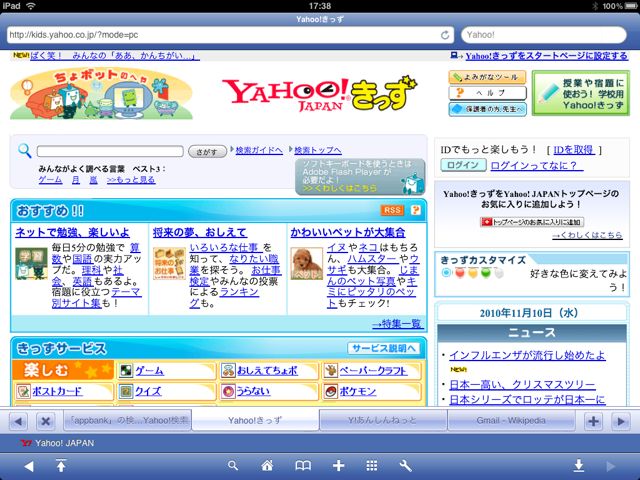Open the grid view icon in toolbar
Image resolution: width=640 pixels, height=480 pixels.
pyautogui.click(x=372, y=465)
